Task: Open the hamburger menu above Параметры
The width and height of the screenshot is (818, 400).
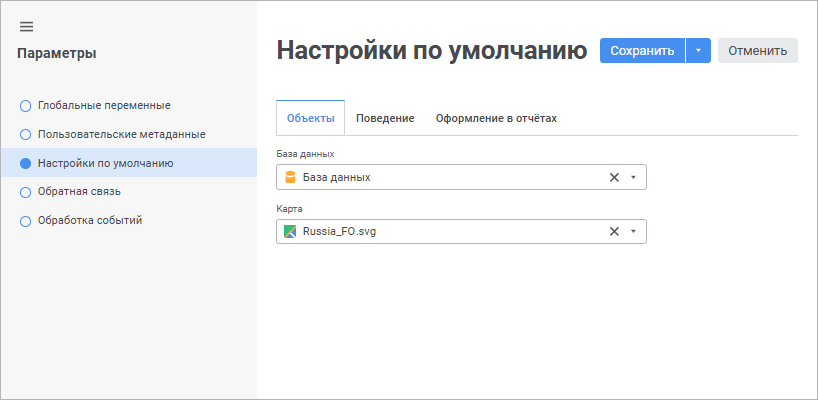Action: 26,27
